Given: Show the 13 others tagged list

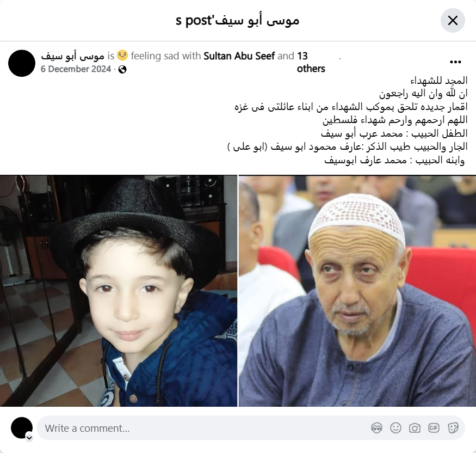Looking at the screenshot, I should [311, 62].
